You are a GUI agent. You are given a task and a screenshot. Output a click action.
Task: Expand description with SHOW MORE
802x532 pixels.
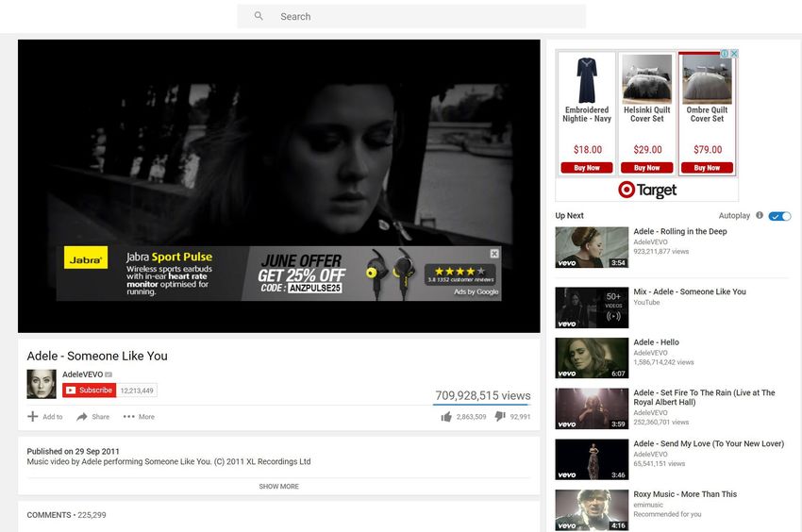tap(278, 487)
